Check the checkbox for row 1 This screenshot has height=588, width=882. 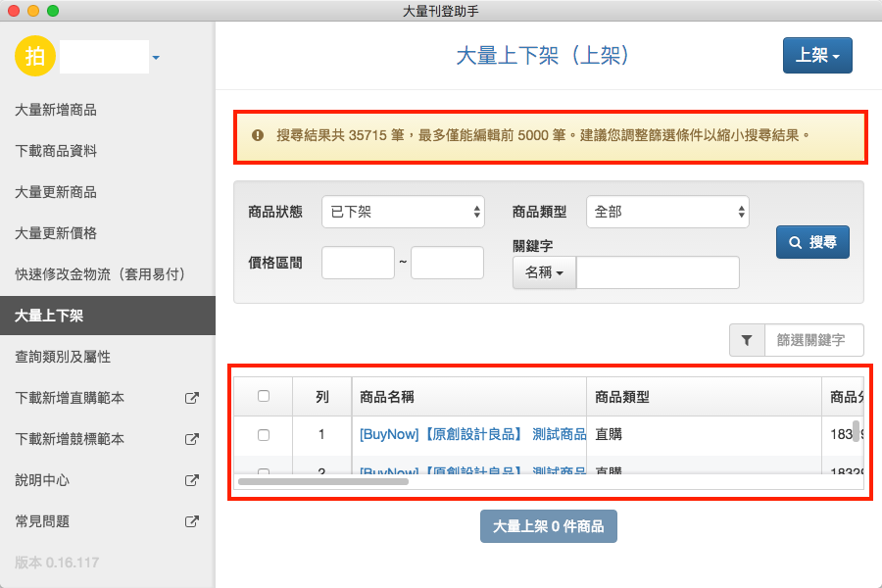tap(263, 434)
